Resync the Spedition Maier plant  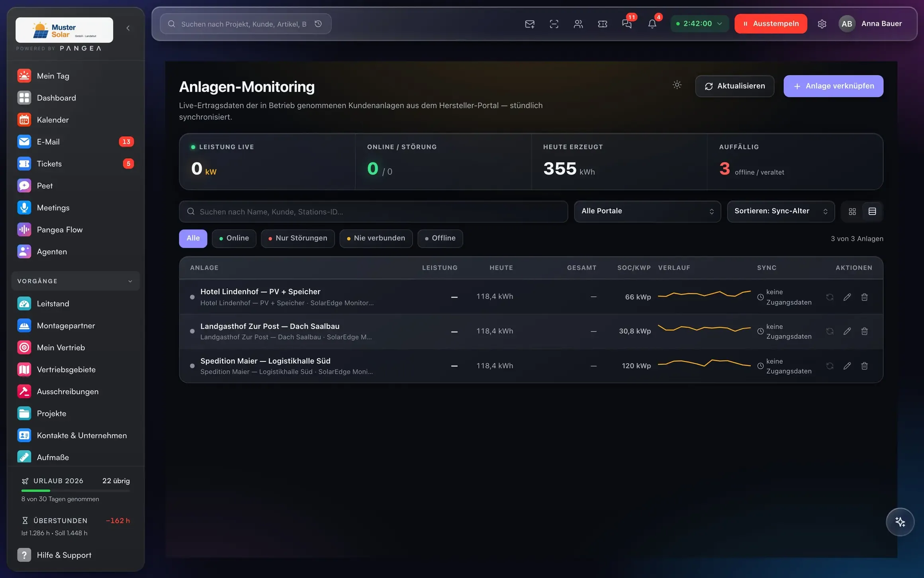tap(830, 366)
